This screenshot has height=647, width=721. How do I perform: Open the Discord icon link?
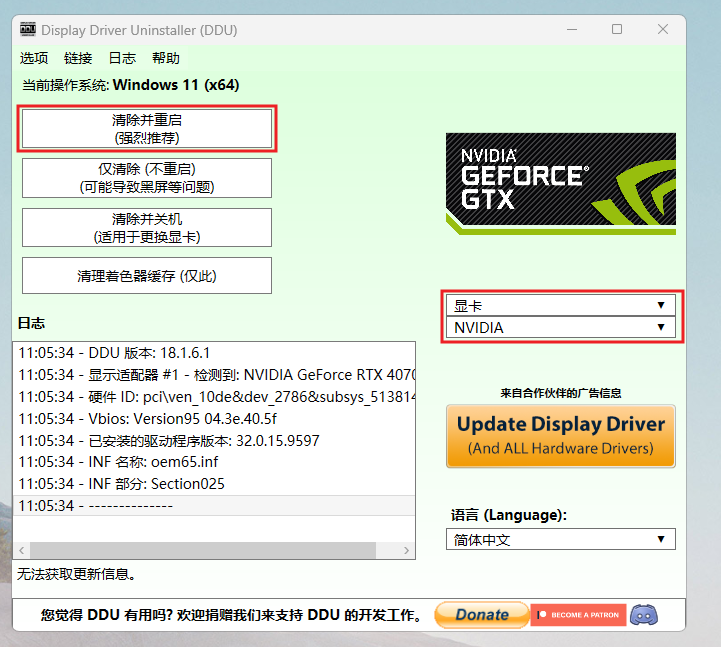644,615
